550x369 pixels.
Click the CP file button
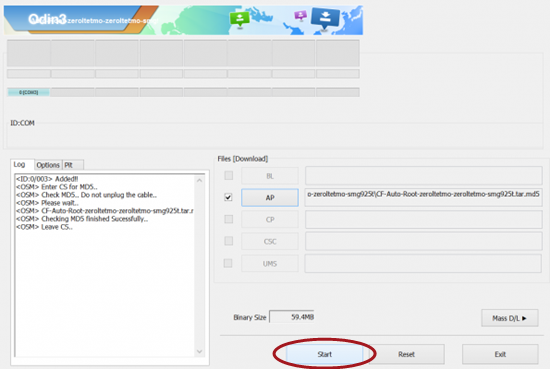[x=270, y=220]
